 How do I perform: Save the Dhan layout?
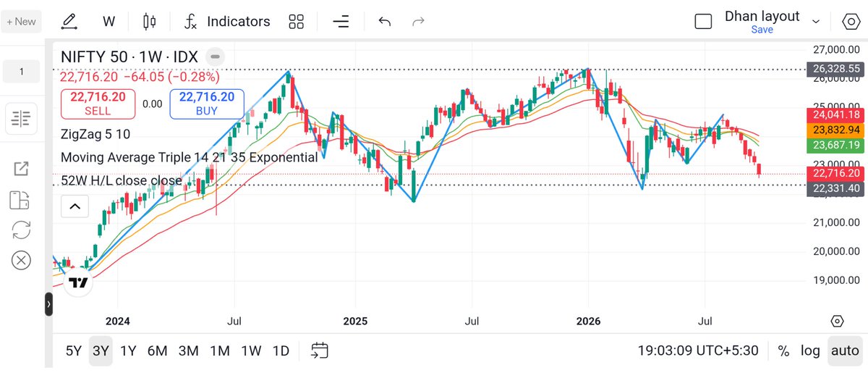click(762, 30)
